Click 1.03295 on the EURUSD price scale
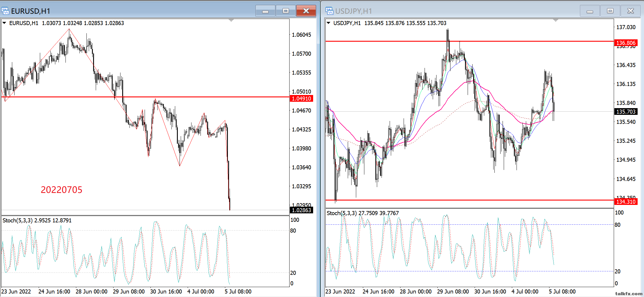 [301, 186]
